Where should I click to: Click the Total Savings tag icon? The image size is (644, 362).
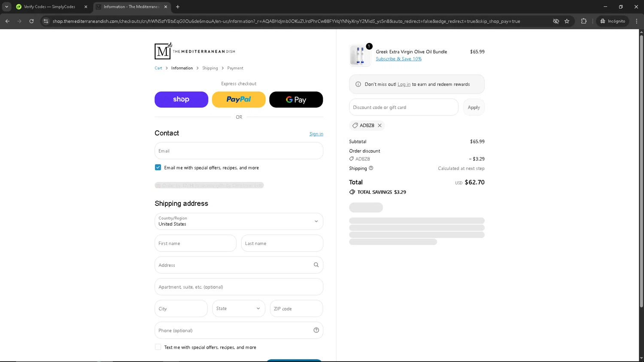tap(352, 192)
